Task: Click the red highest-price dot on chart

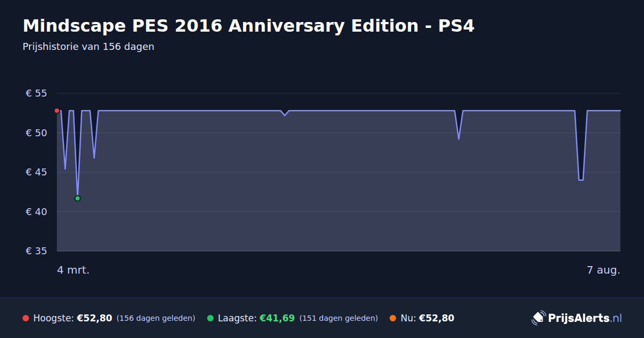Action: coord(57,111)
